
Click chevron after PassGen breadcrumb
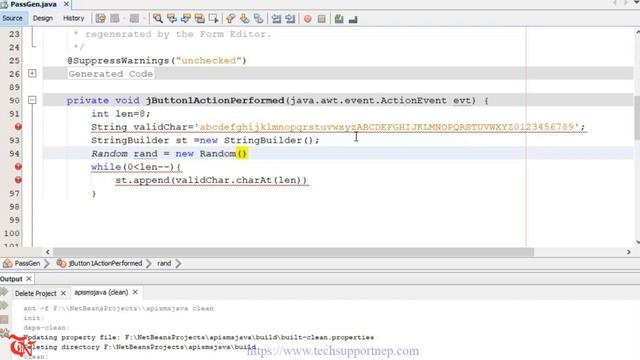[x=47, y=264]
